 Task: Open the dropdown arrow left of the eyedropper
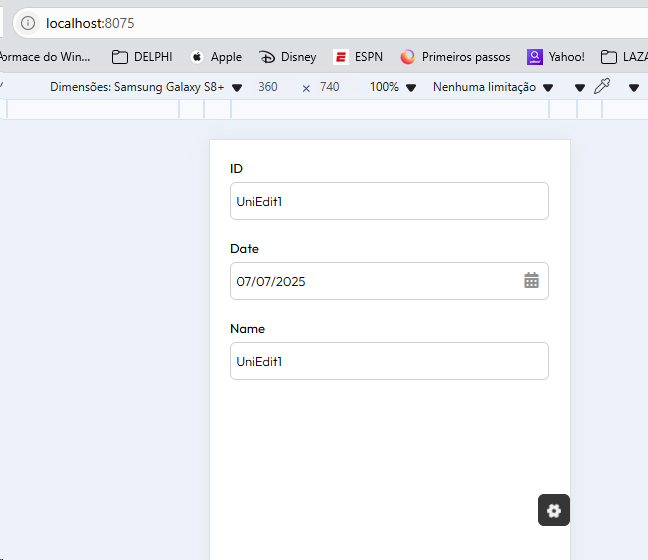(x=579, y=87)
